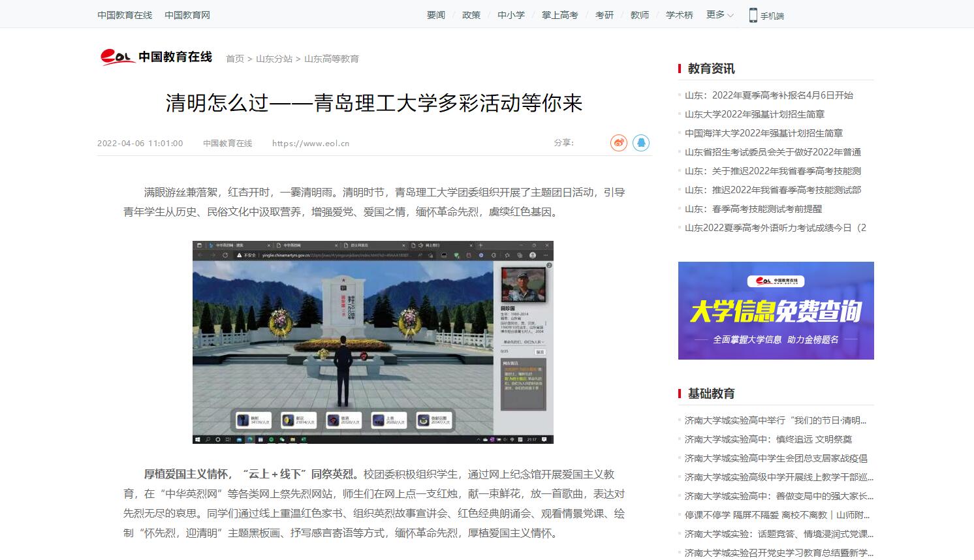Open the 要闻 menu item
Image resolution: width=974 pixels, height=560 pixels.
(435, 15)
